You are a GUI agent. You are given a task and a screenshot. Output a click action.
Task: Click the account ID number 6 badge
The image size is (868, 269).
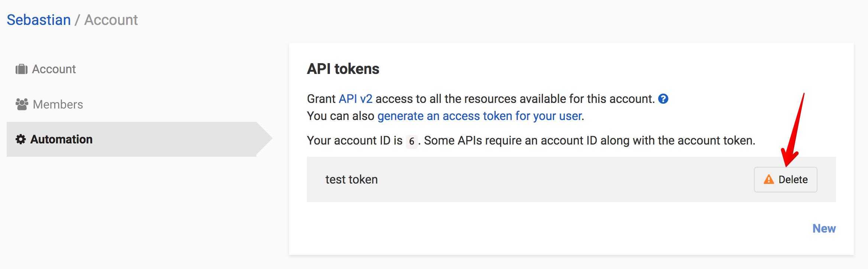(411, 141)
